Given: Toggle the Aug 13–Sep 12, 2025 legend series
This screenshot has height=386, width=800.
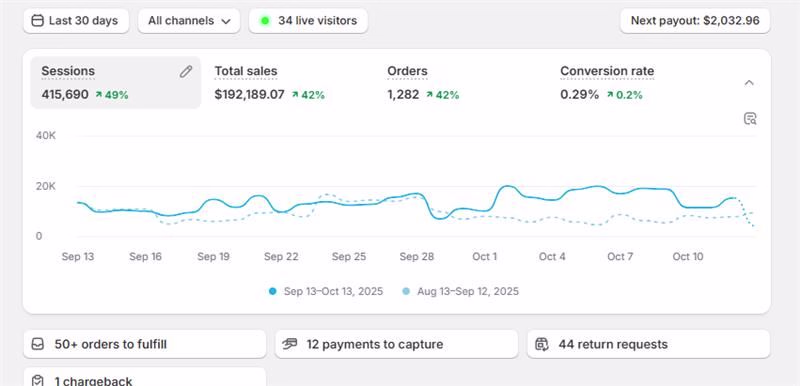Looking at the screenshot, I should [x=460, y=292].
